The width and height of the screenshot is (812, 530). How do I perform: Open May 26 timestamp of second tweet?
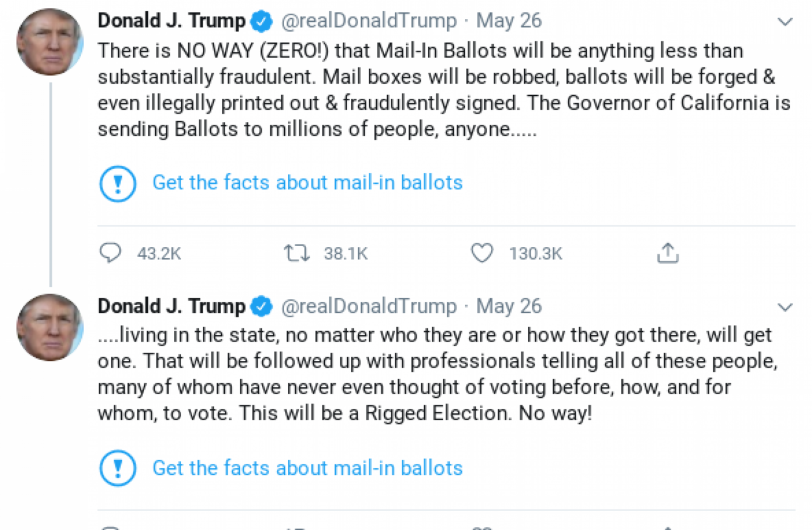coord(508,306)
